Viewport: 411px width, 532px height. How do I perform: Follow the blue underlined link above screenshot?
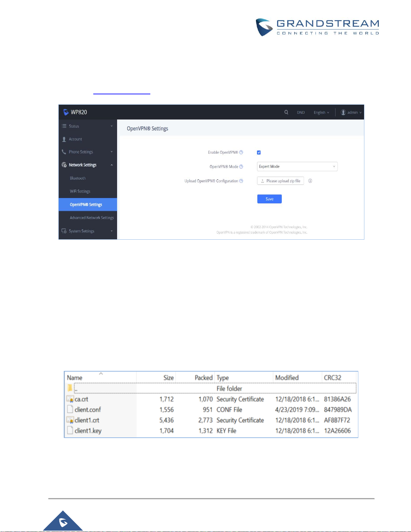(x=122, y=93)
